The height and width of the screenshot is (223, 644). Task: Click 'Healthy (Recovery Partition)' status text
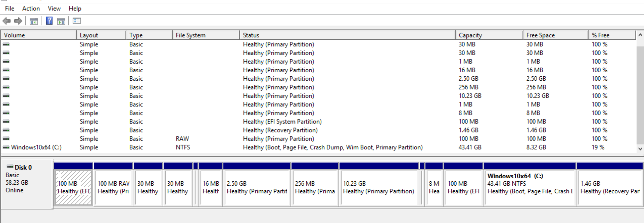pyautogui.click(x=280, y=130)
